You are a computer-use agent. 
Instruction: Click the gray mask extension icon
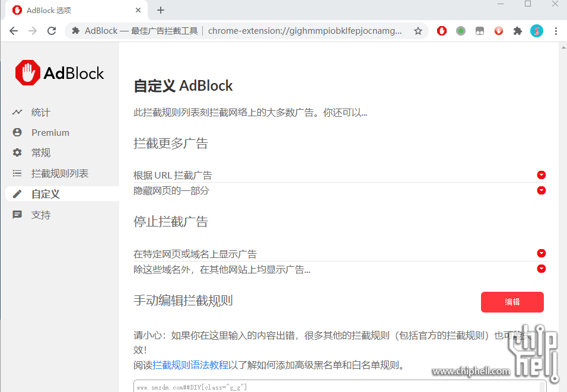click(479, 31)
